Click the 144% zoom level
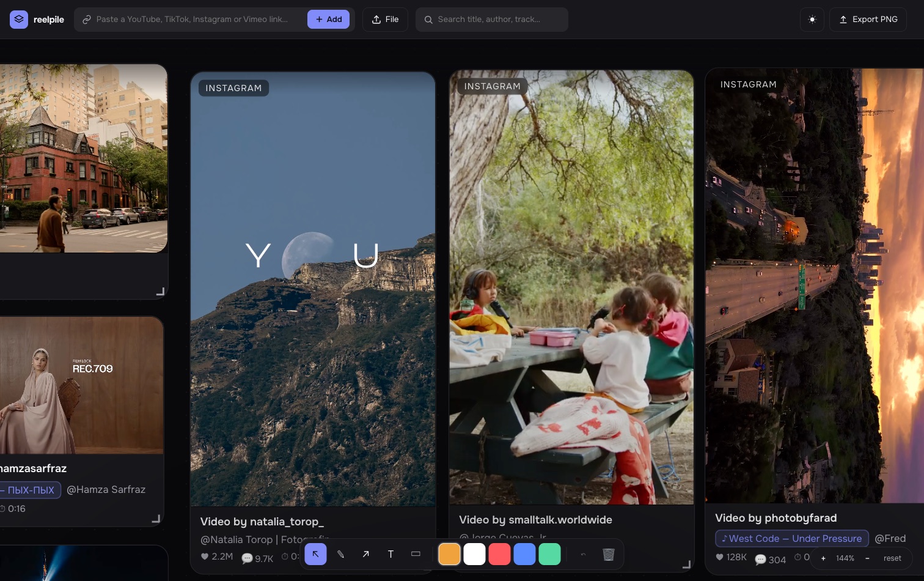The image size is (924, 581). pos(845,558)
